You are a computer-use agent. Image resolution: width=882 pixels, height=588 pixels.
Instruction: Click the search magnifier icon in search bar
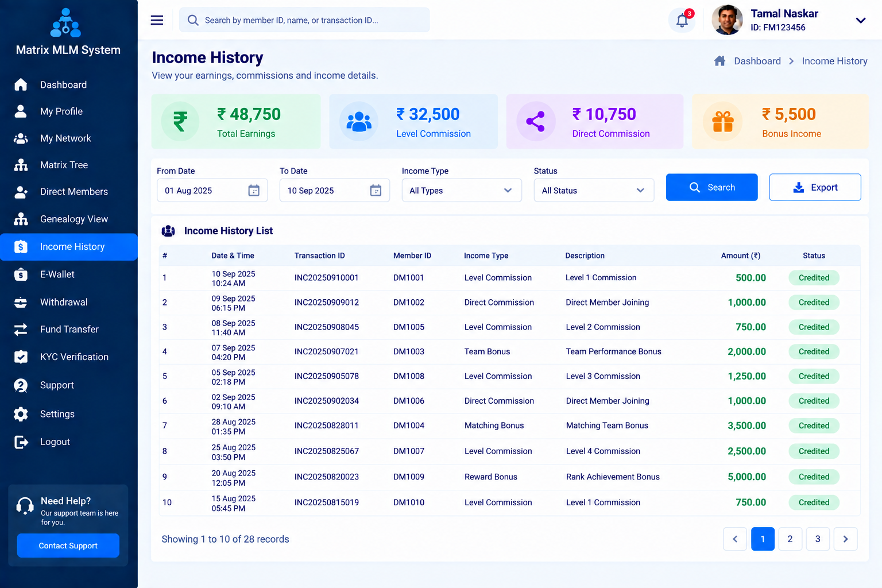[x=194, y=20]
